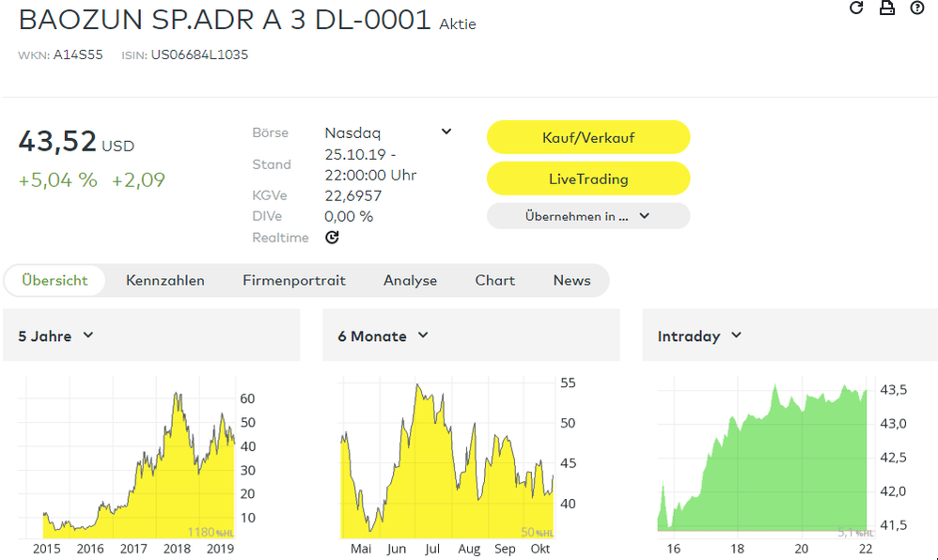Select the Übersicht tab
Viewport: 938px width, 560px height.
point(55,280)
